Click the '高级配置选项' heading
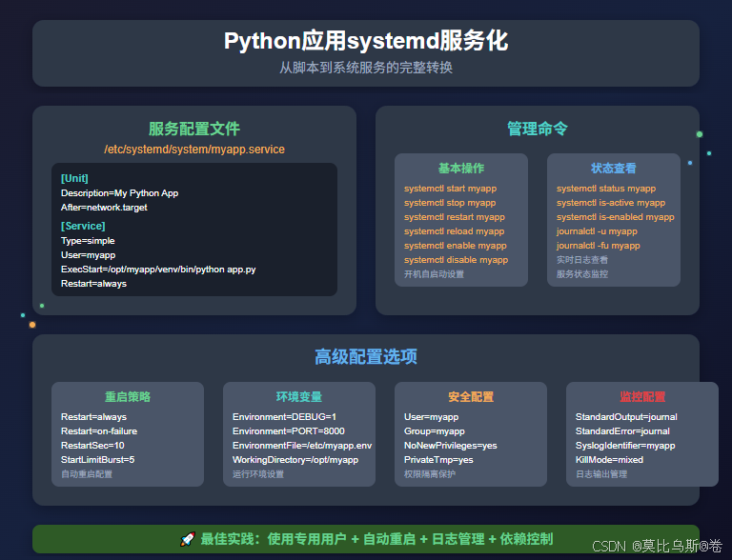 coord(366,356)
